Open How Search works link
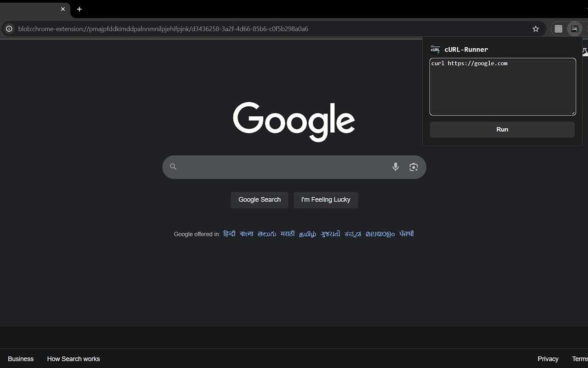This screenshot has width=588, height=368. click(73, 359)
